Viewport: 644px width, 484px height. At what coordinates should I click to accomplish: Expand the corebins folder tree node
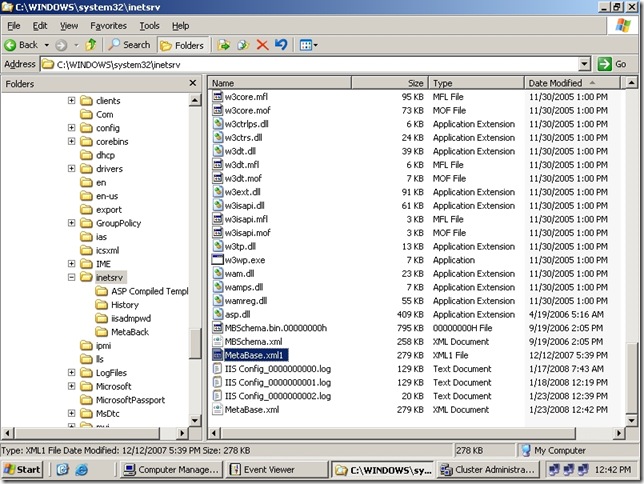coord(71,141)
